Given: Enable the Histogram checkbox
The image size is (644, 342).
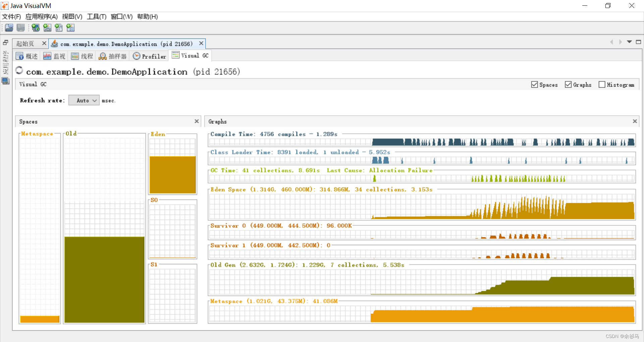Looking at the screenshot, I should [602, 84].
